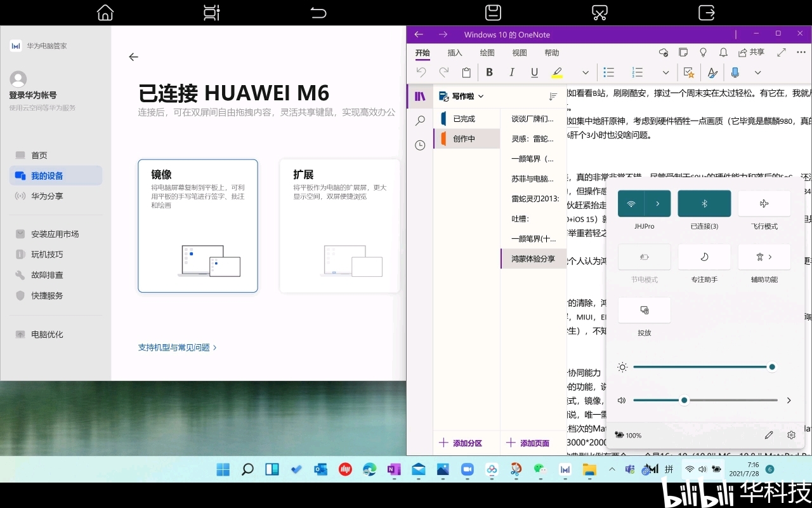Open the 帮助 tab
This screenshot has height=508, width=812.
tap(552, 53)
